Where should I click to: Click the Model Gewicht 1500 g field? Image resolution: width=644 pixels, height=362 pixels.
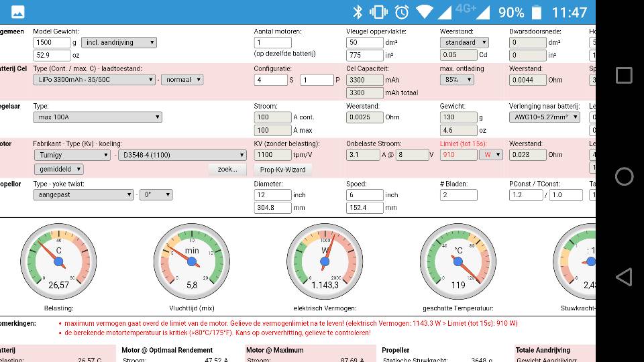[x=52, y=42]
